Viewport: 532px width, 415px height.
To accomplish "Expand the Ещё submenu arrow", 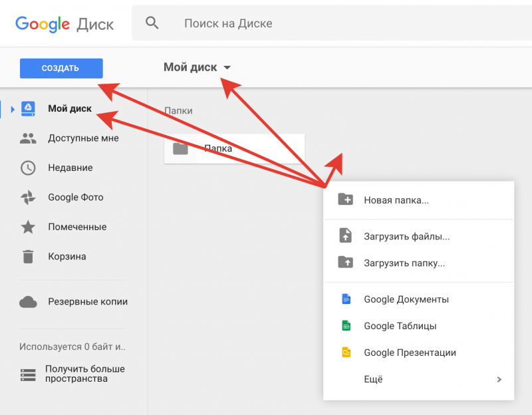I will [x=499, y=380].
